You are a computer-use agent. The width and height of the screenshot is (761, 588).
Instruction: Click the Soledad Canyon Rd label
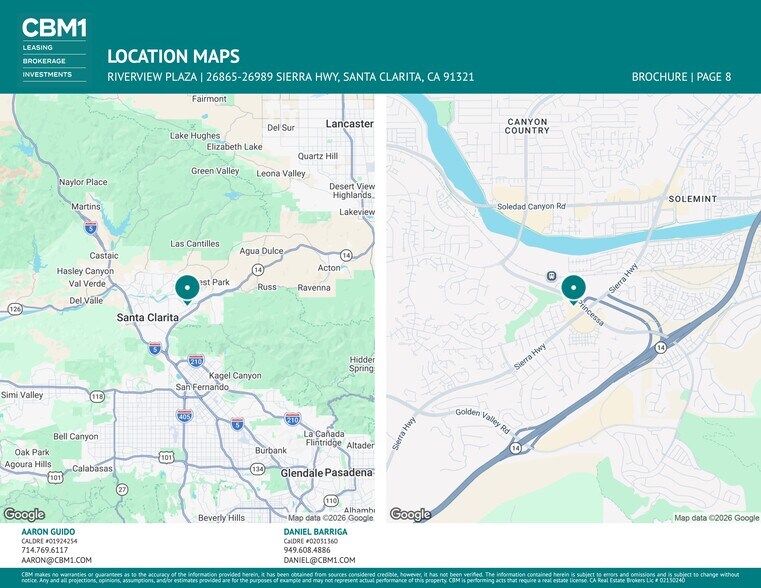(531, 206)
